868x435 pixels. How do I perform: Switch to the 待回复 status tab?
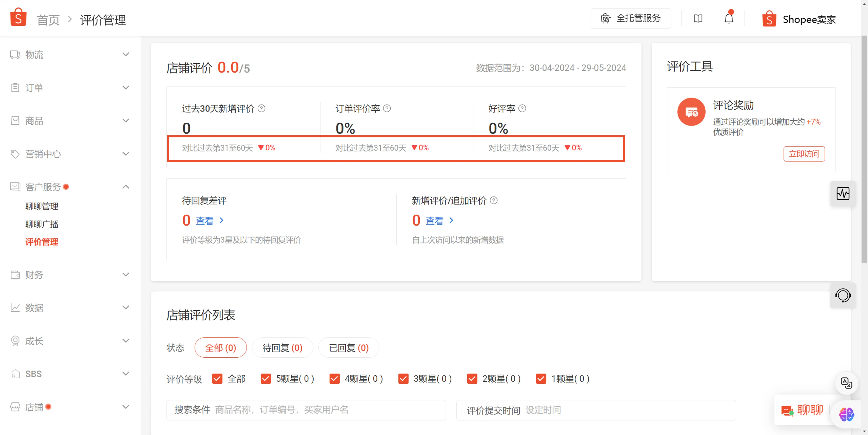pyautogui.click(x=282, y=347)
